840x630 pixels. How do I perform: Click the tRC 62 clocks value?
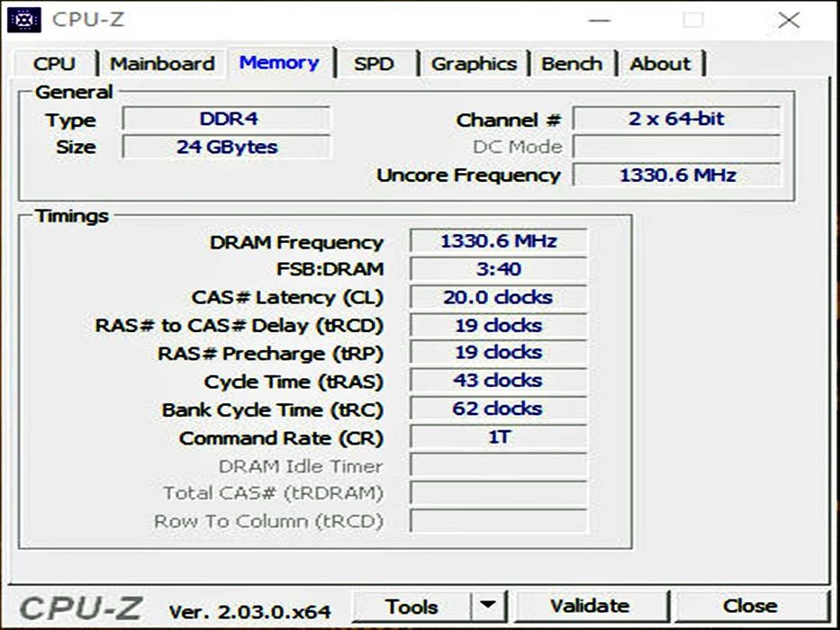(499, 409)
